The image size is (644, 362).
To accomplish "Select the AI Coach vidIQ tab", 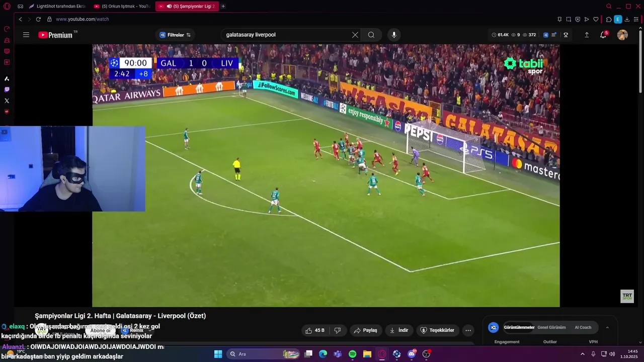I will (583, 327).
